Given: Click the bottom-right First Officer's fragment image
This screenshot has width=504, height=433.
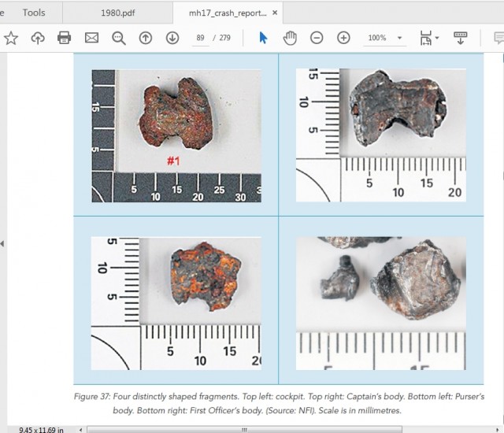Looking at the screenshot, I should (381, 304).
